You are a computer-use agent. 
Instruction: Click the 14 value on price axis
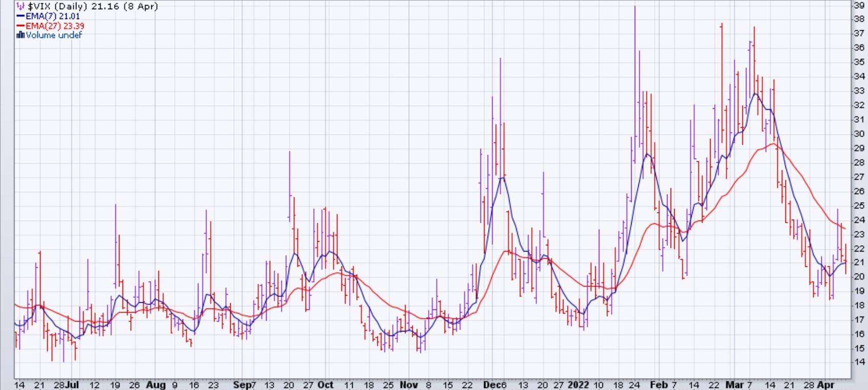pyautogui.click(x=859, y=362)
